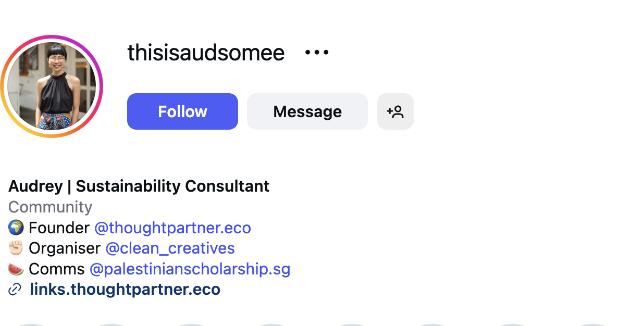Click the first story highlight circle

tap(31, 324)
